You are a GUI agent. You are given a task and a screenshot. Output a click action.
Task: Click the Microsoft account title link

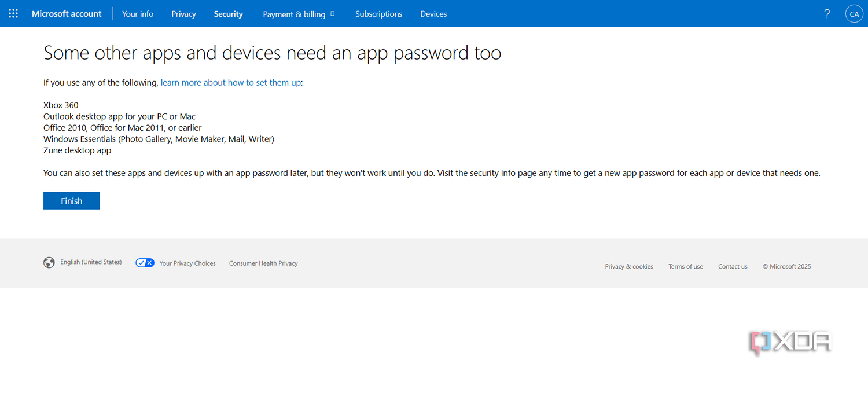[67, 14]
